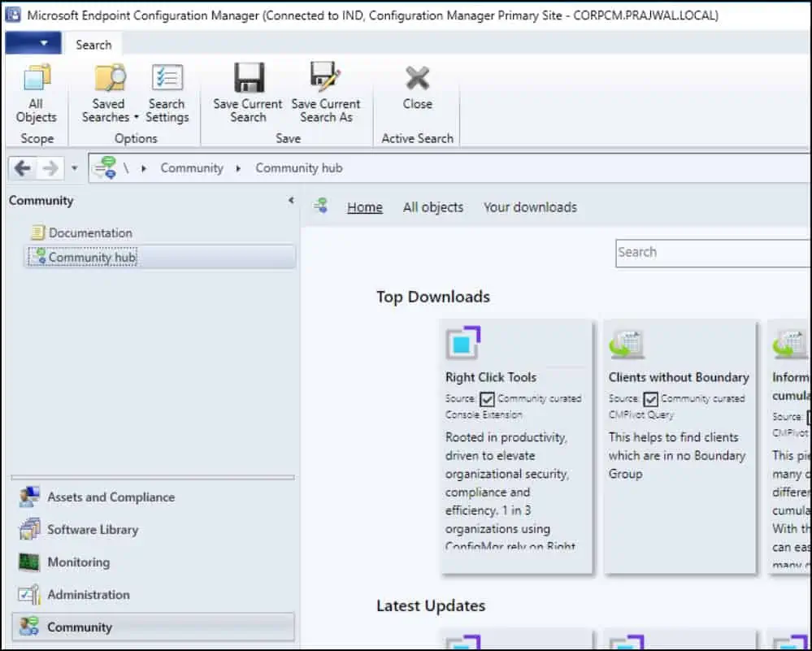Open Saved Searches in the ribbon
This screenshot has width=812, height=651.
[x=110, y=93]
